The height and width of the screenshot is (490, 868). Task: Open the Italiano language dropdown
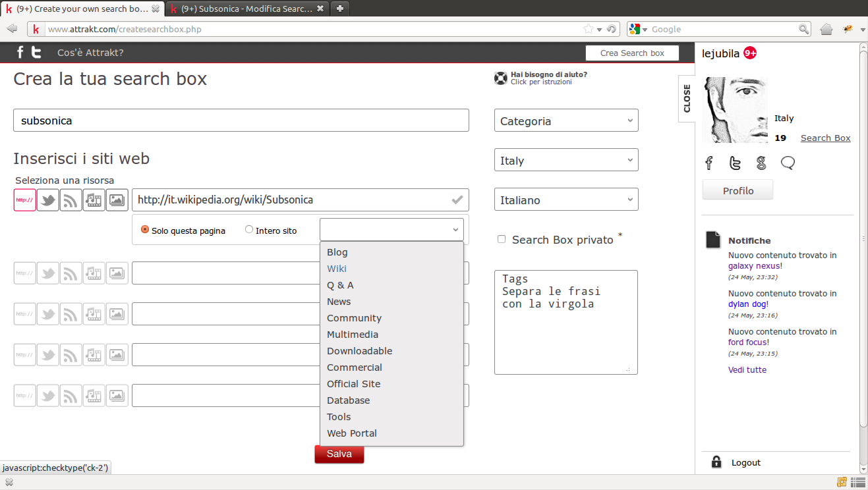566,200
